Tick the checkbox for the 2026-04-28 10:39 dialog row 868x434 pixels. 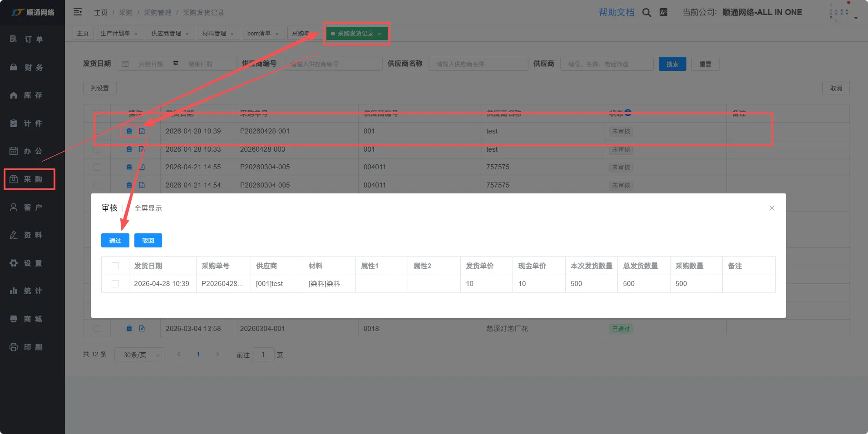coord(115,284)
